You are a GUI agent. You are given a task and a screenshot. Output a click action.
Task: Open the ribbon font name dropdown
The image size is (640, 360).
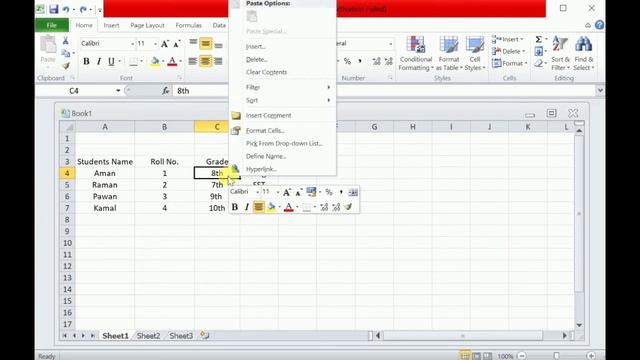click(x=133, y=44)
